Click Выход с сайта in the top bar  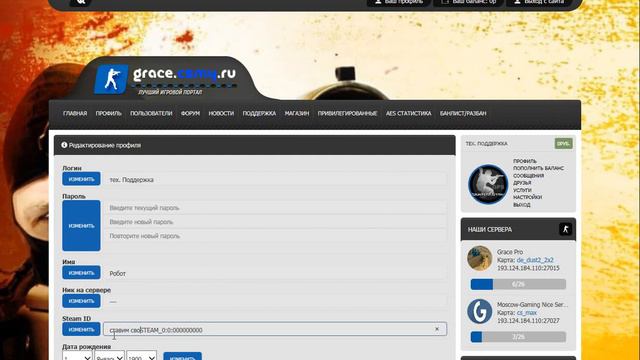(x=539, y=2)
